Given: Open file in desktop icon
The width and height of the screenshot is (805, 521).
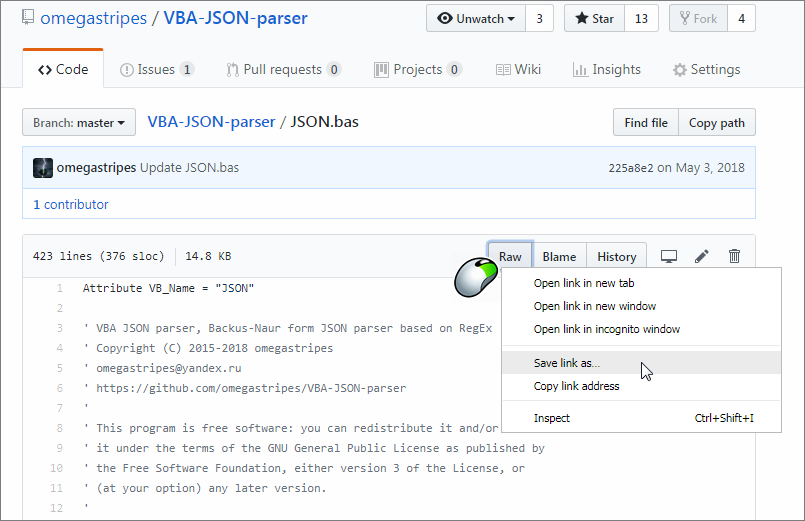Looking at the screenshot, I should click(x=668, y=256).
